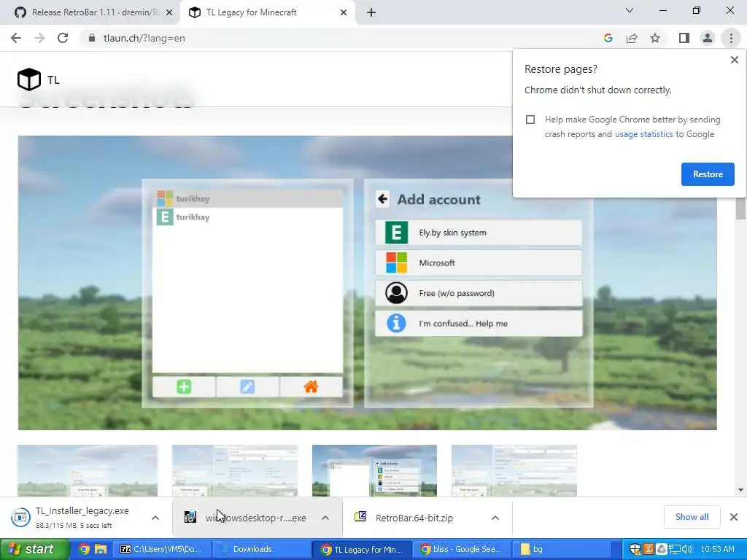
Task: Open the tab search dropdown arrow
Action: point(630,10)
